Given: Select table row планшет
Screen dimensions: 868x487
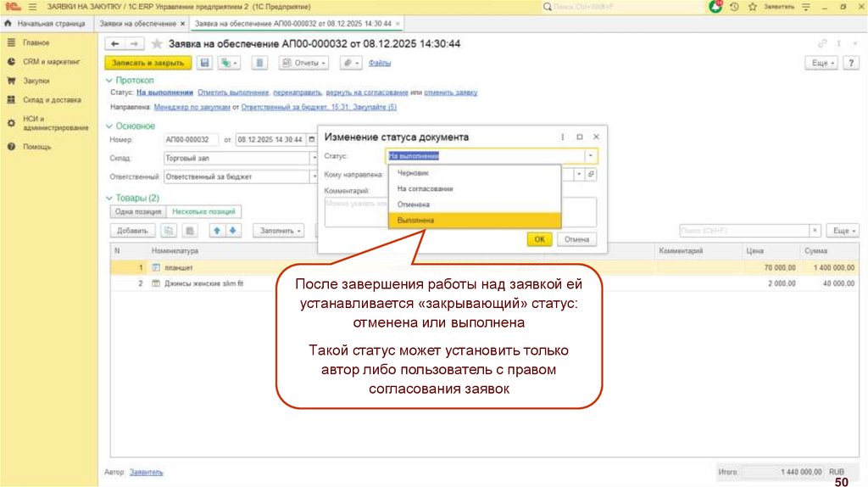Looking at the screenshot, I should tap(484, 267).
